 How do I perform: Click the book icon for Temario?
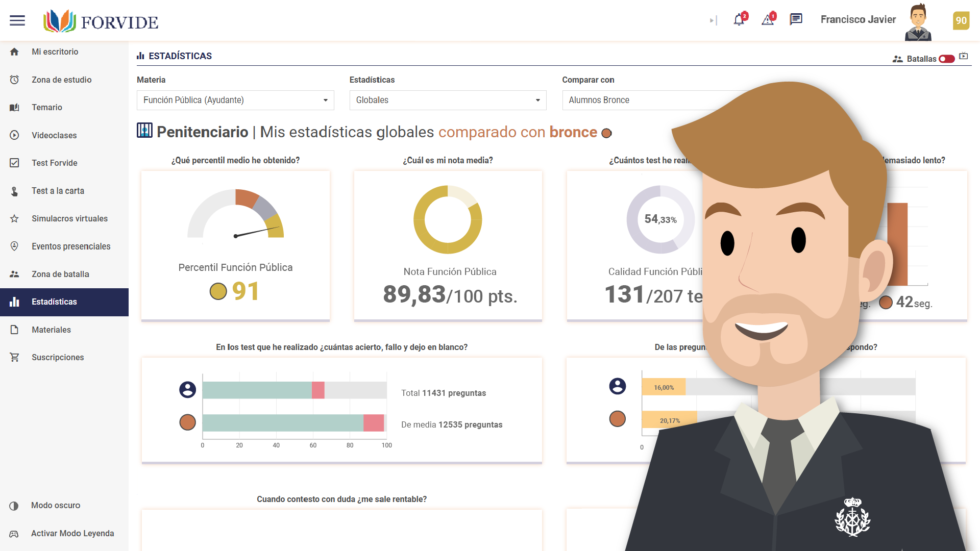pyautogui.click(x=14, y=107)
